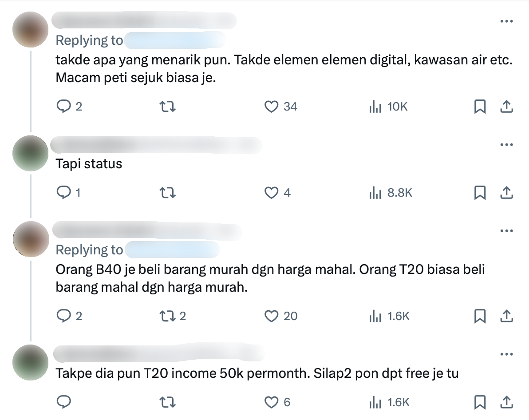Share the 'takde apa yang menarik' tweet
The height and width of the screenshot is (420, 529).
click(506, 107)
